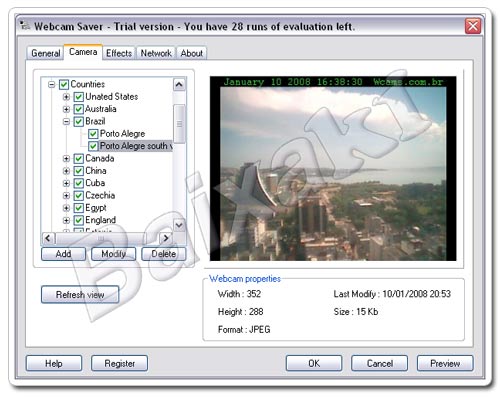Image resolution: width=500 pixels, height=397 pixels.
Task: Click the Register button
Action: 119,363
